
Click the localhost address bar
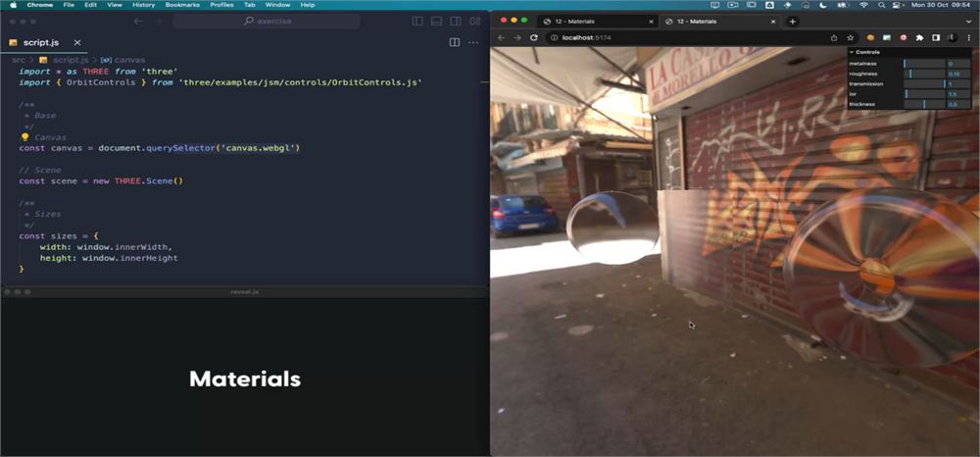(x=688, y=37)
